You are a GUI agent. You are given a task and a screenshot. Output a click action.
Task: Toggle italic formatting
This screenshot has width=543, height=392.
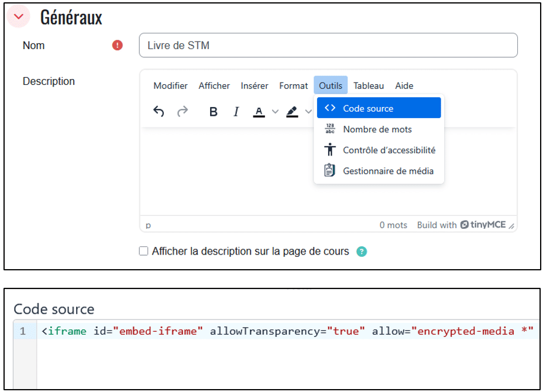236,112
